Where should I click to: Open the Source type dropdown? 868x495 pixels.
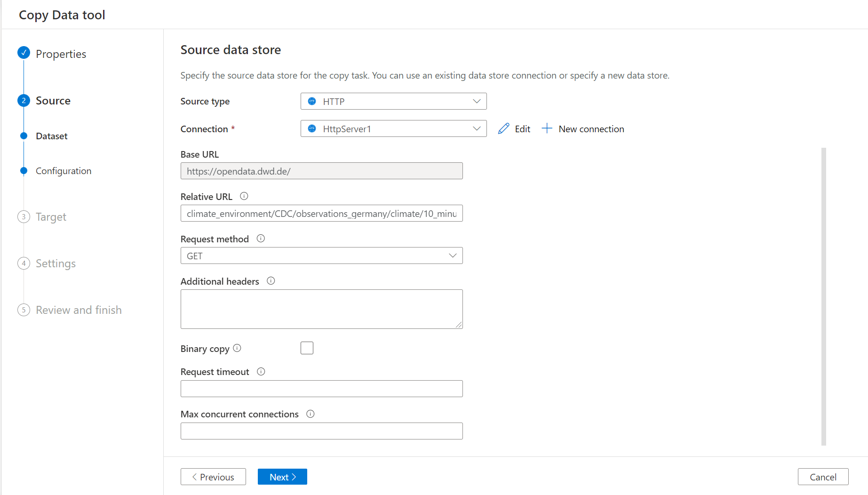[x=393, y=101]
